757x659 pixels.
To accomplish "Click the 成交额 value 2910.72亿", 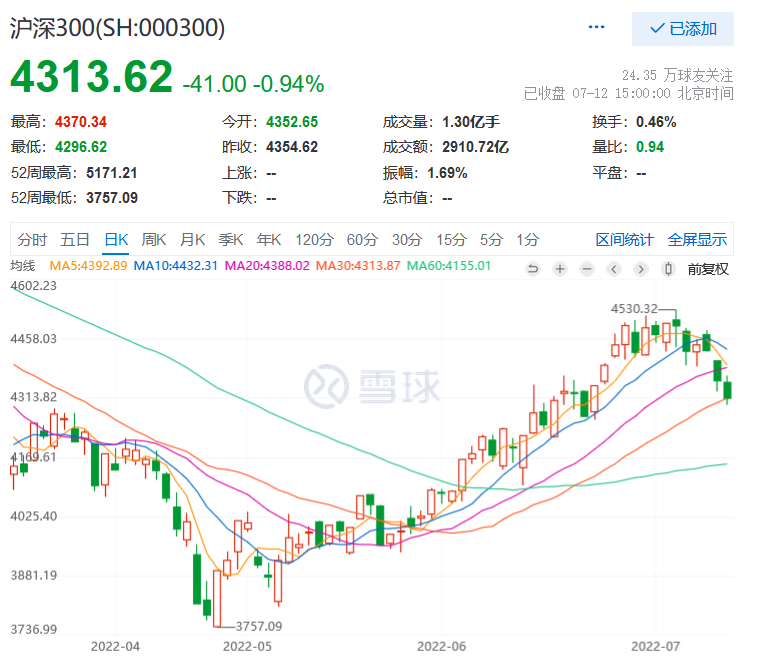I will click(476, 147).
